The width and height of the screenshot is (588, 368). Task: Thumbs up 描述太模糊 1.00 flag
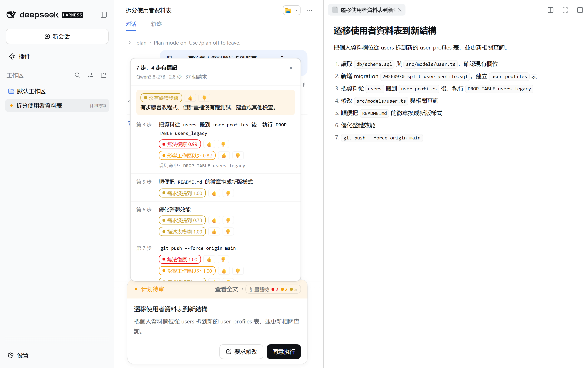tap(214, 232)
